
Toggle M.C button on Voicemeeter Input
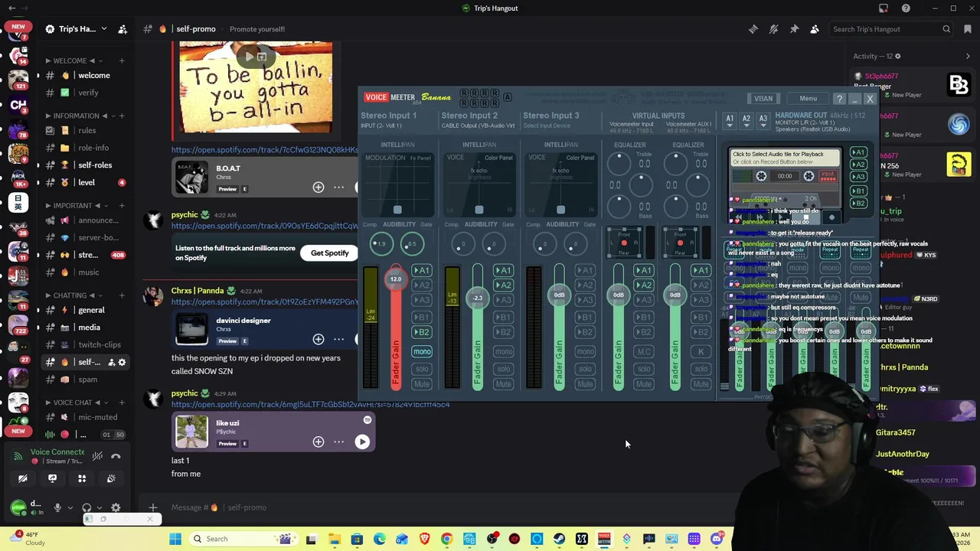point(644,351)
